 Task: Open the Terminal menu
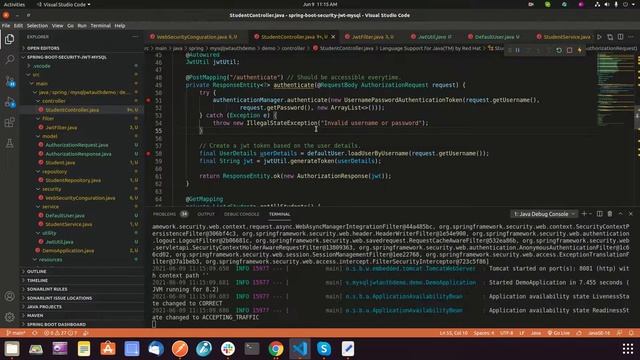pos(100,26)
